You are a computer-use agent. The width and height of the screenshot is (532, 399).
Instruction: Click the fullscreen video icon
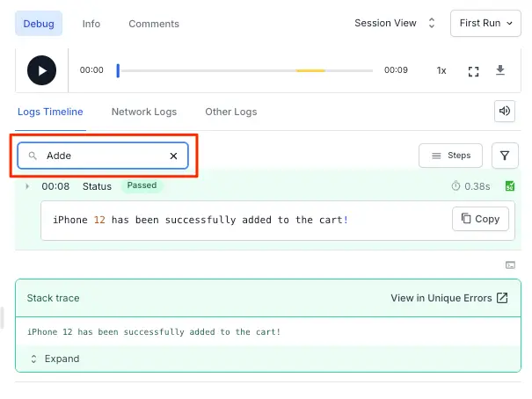pos(474,71)
